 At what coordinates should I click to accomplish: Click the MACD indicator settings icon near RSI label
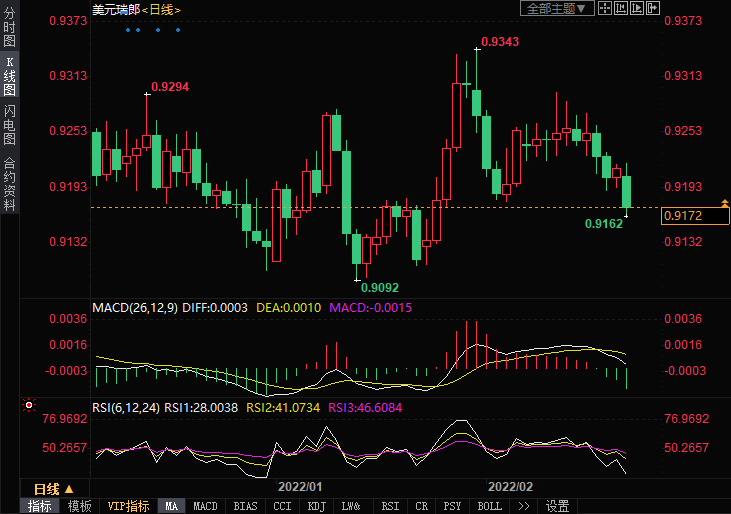click(x=29, y=406)
